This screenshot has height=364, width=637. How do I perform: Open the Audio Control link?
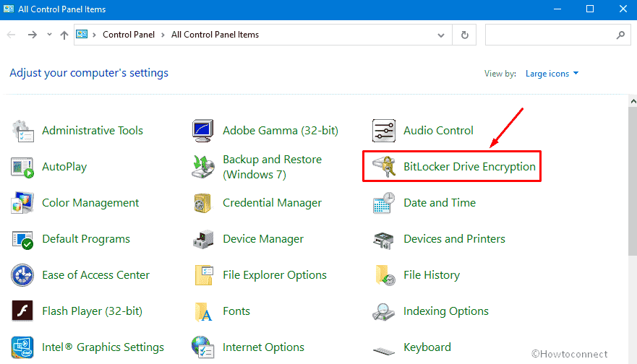[x=438, y=131]
